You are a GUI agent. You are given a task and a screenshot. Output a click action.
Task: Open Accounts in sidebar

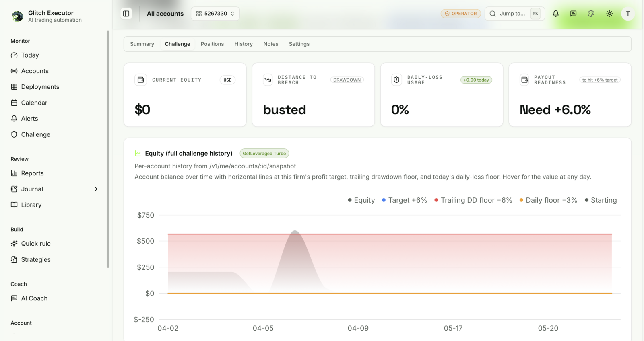point(35,71)
